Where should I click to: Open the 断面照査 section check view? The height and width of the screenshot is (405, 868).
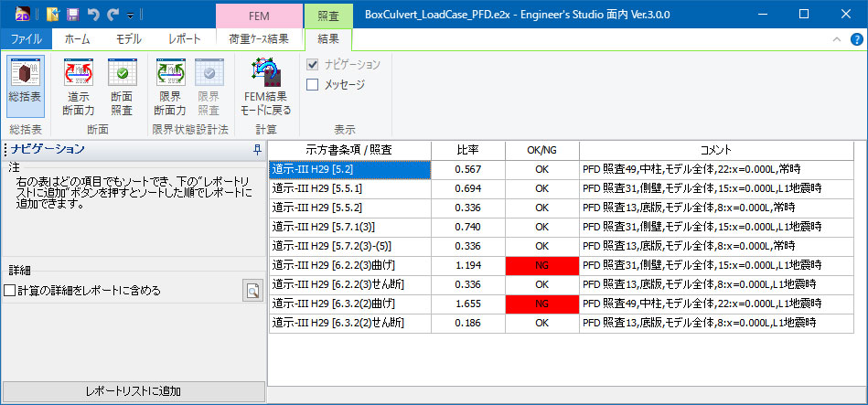click(x=122, y=87)
